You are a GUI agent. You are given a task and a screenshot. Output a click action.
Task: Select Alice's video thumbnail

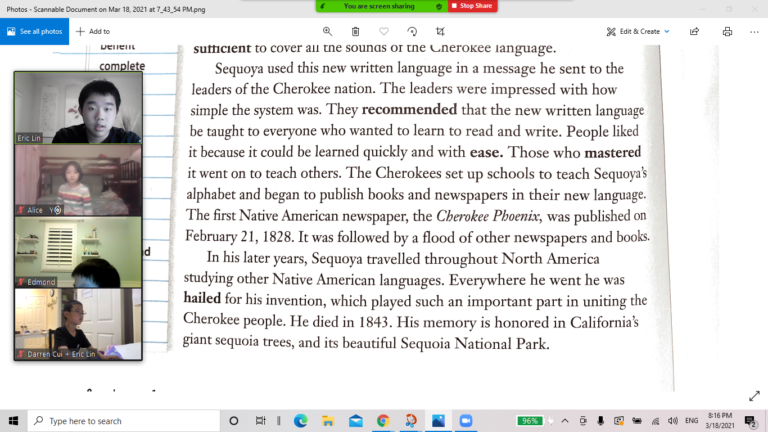(x=78, y=180)
